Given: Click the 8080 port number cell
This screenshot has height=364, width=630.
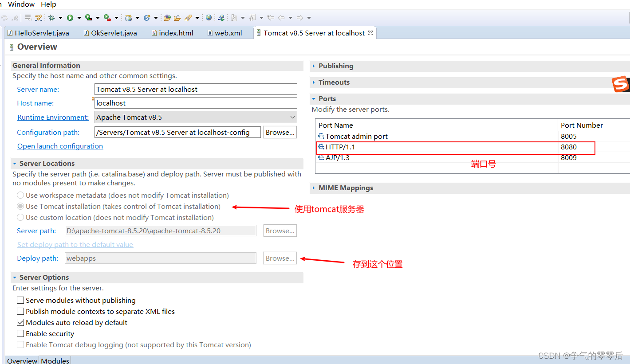Looking at the screenshot, I should tap(569, 147).
